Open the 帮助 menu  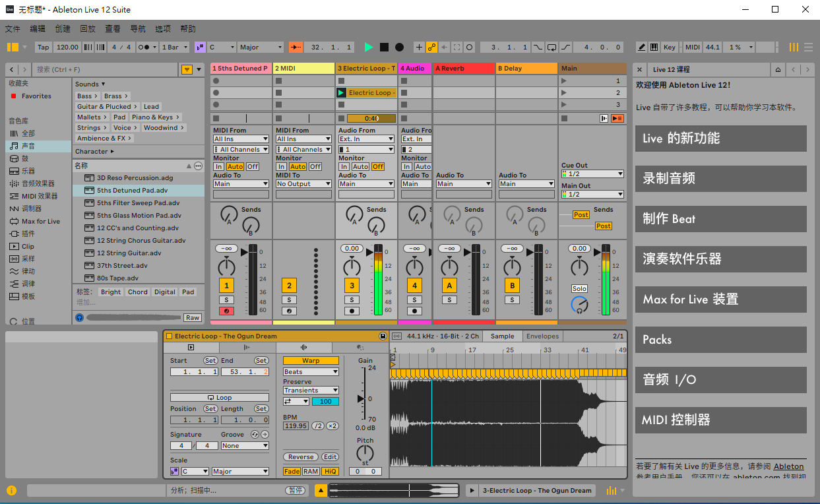(x=188, y=29)
